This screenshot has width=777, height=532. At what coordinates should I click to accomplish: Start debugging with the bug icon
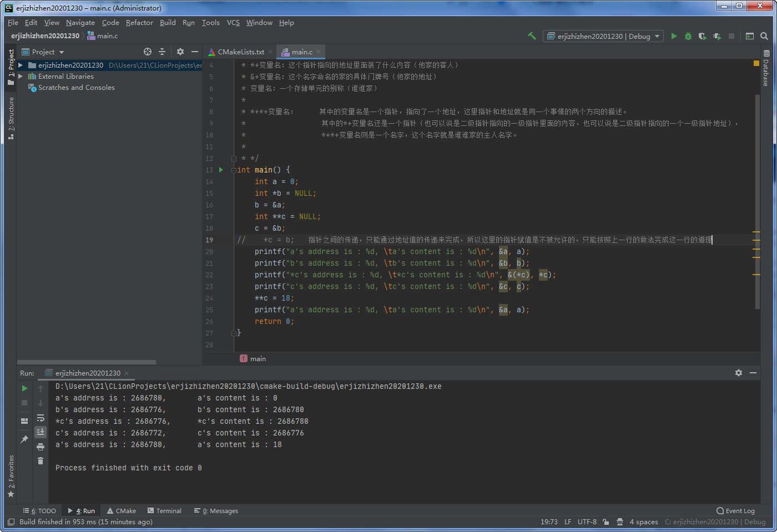[x=688, y=36]
